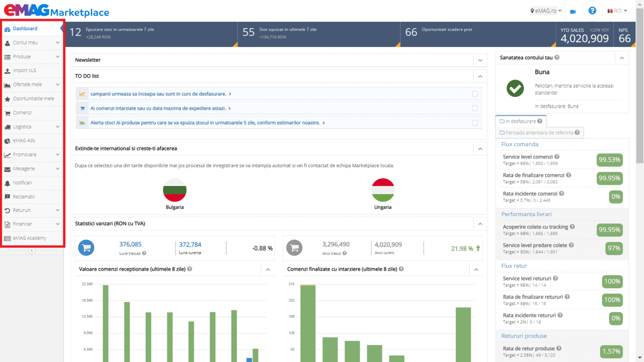Viewport: 644px width, 362px height.
Task: Open the campanii urmeaza sa inceapa link
Action: [x=158, y=94]
